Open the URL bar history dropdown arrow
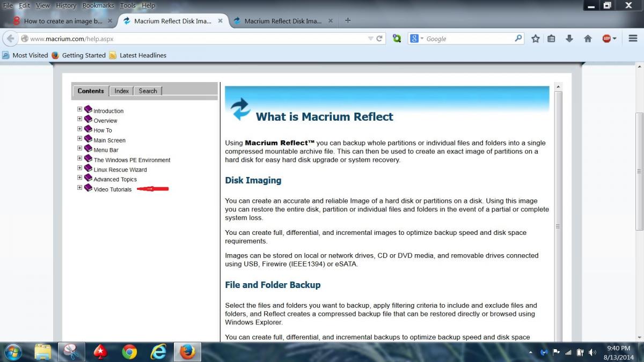The width and height of the screenshot is (644, 362). tap(370, 39)
